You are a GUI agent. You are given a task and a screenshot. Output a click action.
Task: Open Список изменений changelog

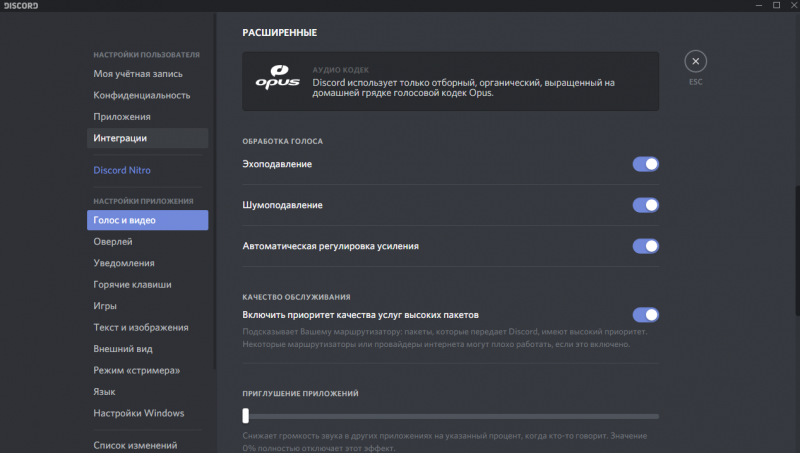coord(135,445)
